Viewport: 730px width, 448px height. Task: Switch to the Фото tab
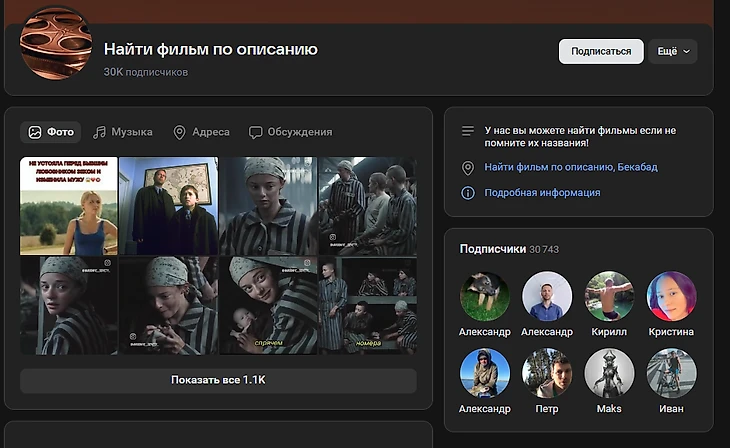point(51,132)
